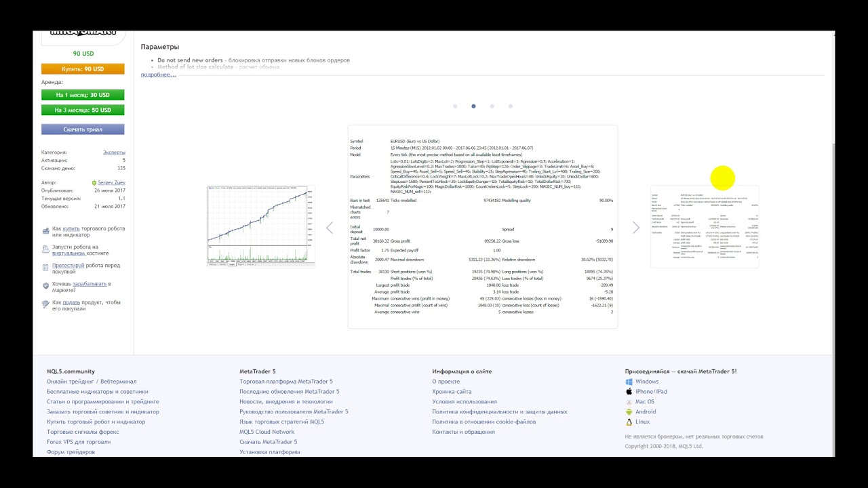Click the shield icon beside Sergey Zuev

pos(94,182)
